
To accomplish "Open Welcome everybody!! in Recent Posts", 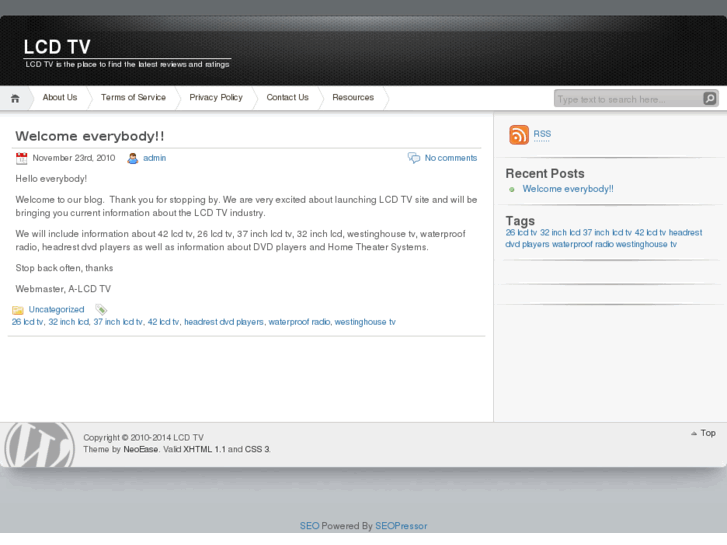I will click(568, 189).
